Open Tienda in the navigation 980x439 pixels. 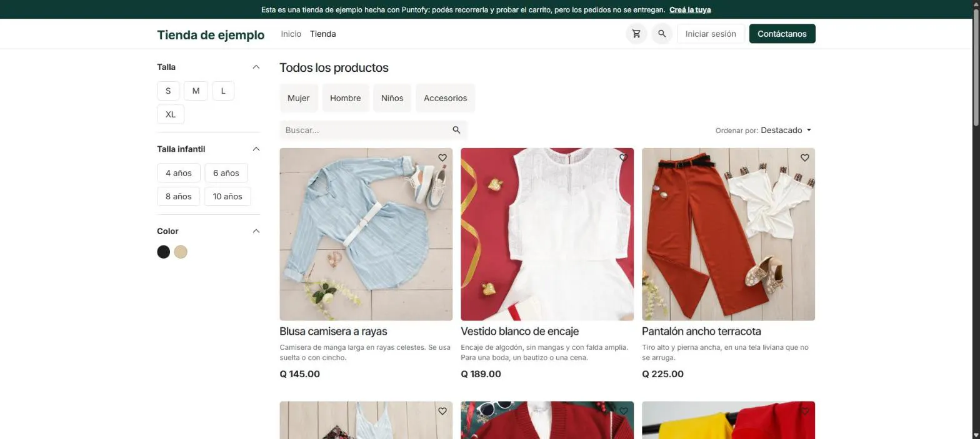[323, 34]
